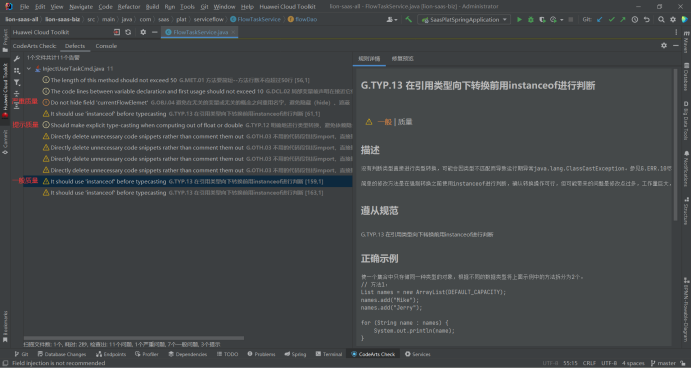The width and height of the screenshot is (692, 368).
Task: Open the Structure tool window on right sidebar
Action: [686, 211]
